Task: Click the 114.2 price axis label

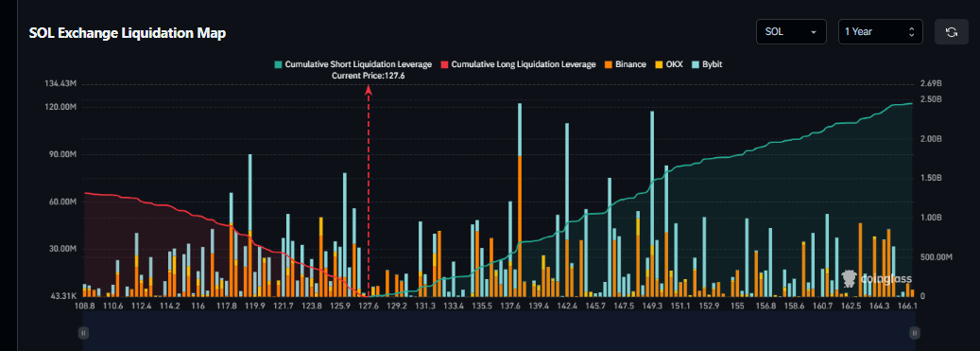Action: tap(170, 306)
